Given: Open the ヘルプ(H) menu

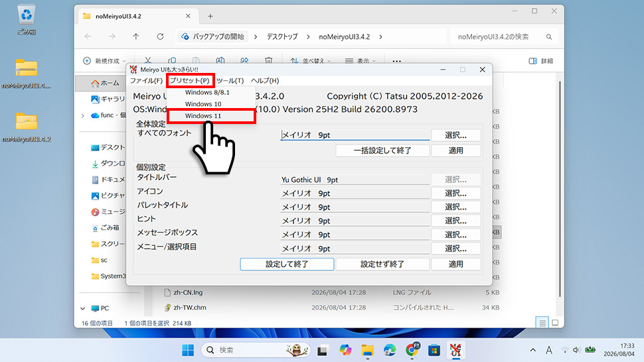Looking at the screenshot, I should [x=265, y=81].
